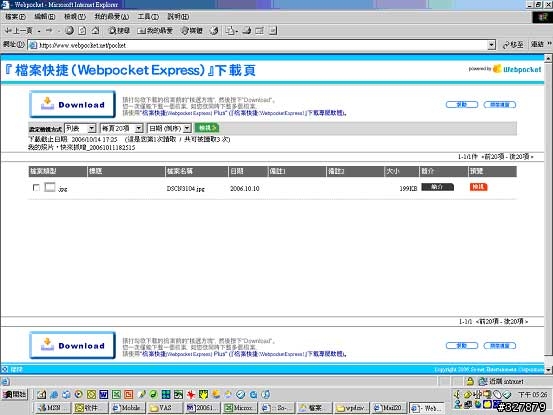Click the bottom Download button

pos(72,345)
